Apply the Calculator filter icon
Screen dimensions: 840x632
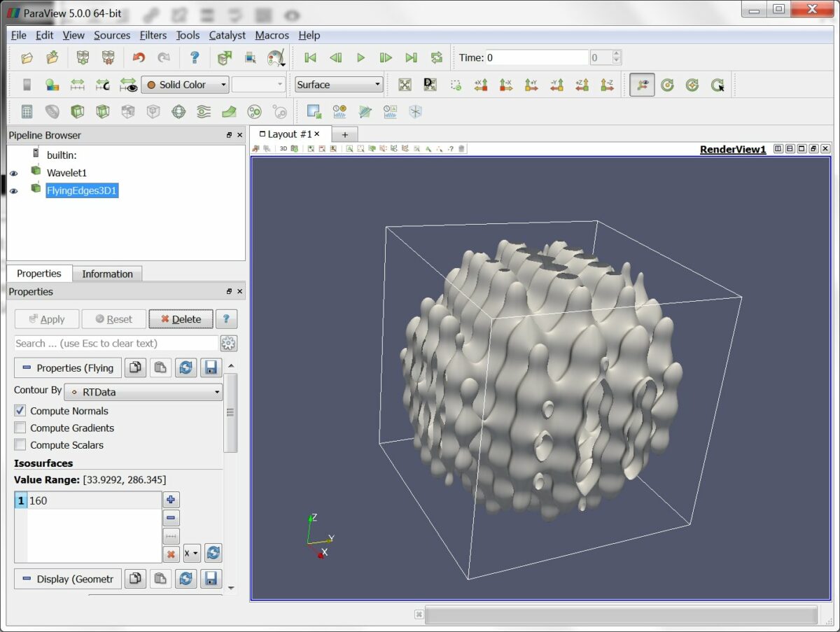(x=27, y=111)
